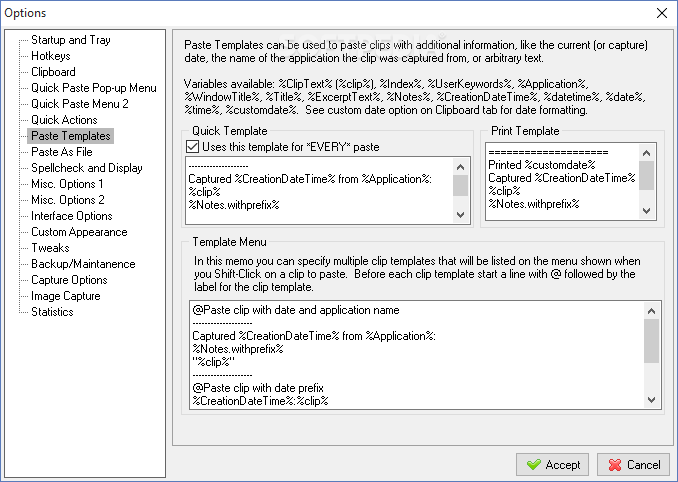This screenshot has height=482, width=678.
Task: Open the Startup and Tray options page
Action: (71, 40)
